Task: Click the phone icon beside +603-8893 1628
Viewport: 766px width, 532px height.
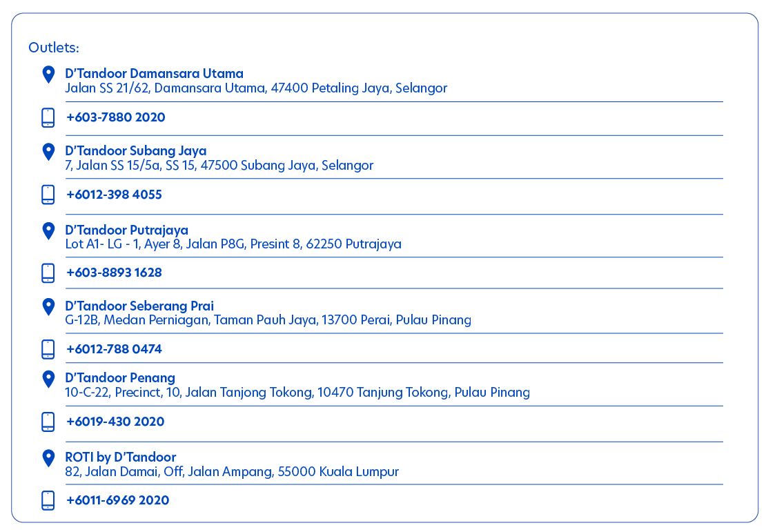Action: (48, 273)
